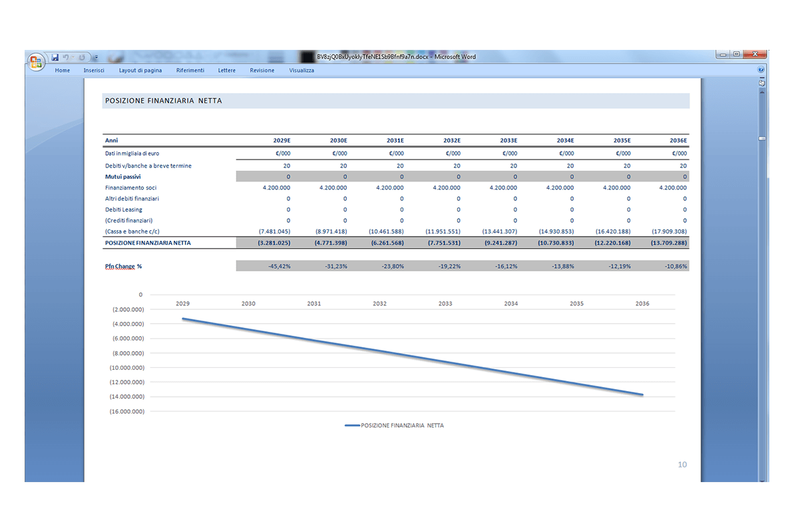This screenshot has height=532, width=794.
Task: Redo the last action
Action: (x=81, y=57)
